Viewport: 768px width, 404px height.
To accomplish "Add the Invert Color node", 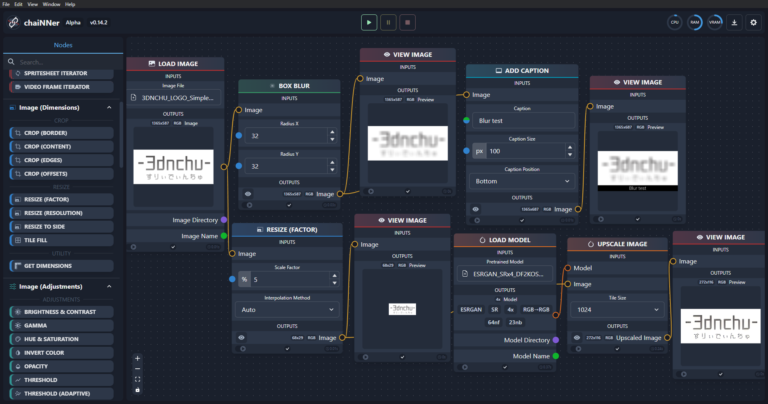I will [x=61, y=353].
